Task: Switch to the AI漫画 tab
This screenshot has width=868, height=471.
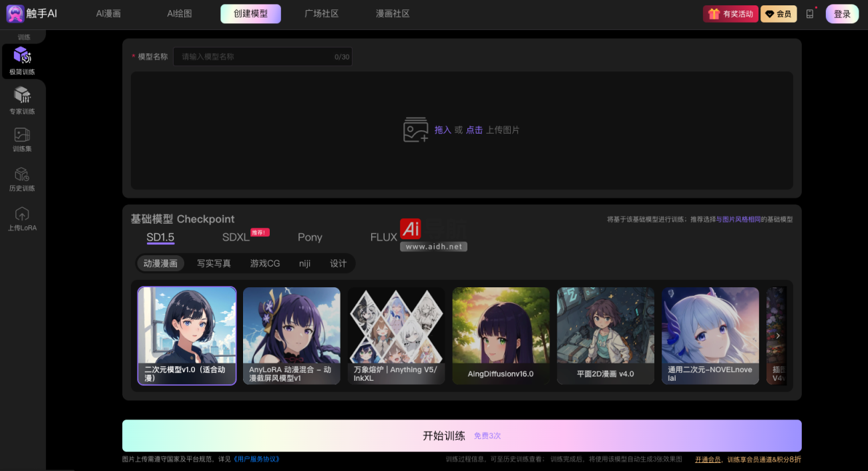Action: click(x=107, y=13)
